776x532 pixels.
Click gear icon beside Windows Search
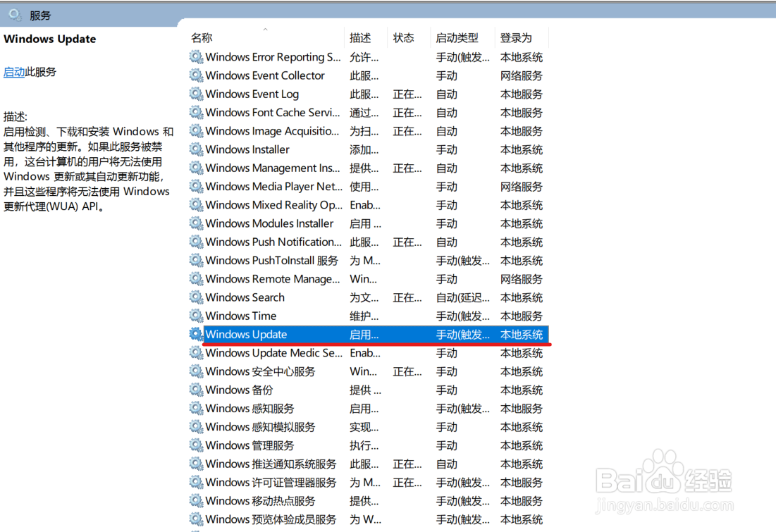196,297
